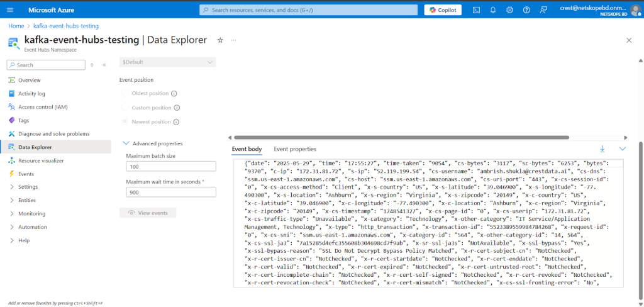This screenshot has height=307, width=644.
Task: Click the Diagnose and solve problems icon
Action: pyautogui.click(x=11, y=134)
